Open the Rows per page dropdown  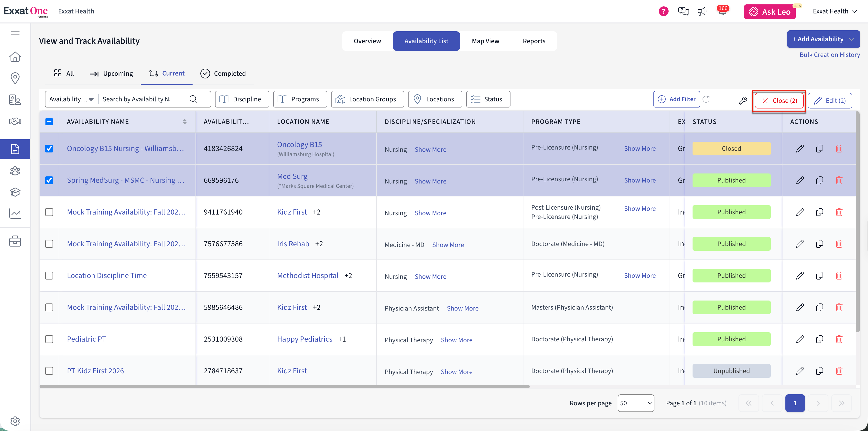[x=636, y=403]
